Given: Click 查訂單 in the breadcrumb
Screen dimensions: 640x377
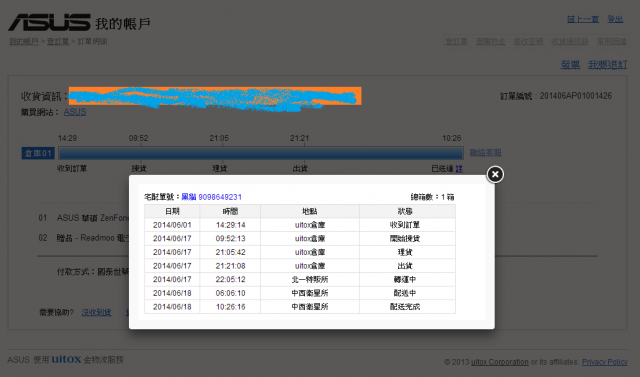Looking at the screenshot, I should (58, 42).
